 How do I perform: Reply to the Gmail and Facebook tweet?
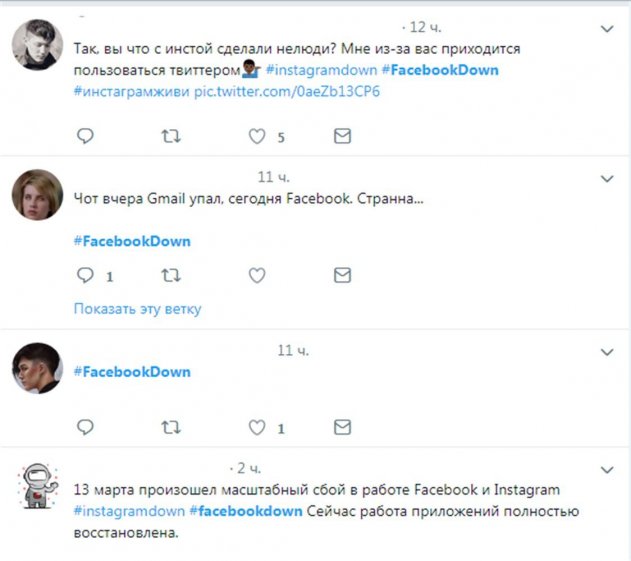click(86, 274)
